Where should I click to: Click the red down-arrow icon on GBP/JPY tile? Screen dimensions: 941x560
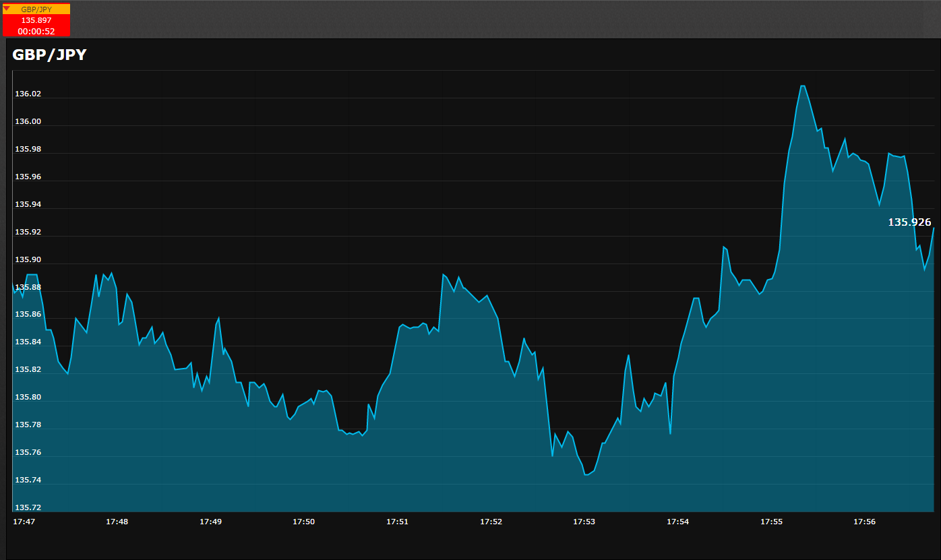(x=7, y=9)
